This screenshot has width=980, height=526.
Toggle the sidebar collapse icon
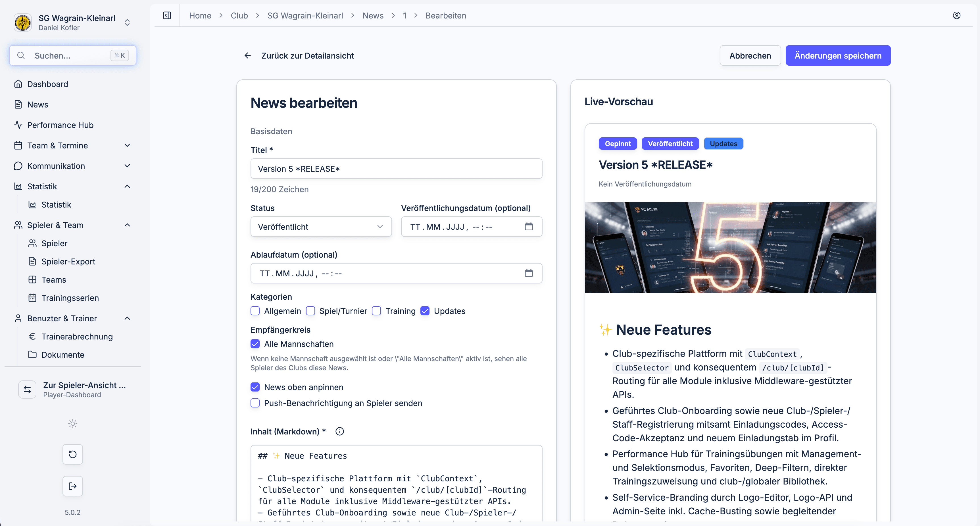[x=167, y=15]
